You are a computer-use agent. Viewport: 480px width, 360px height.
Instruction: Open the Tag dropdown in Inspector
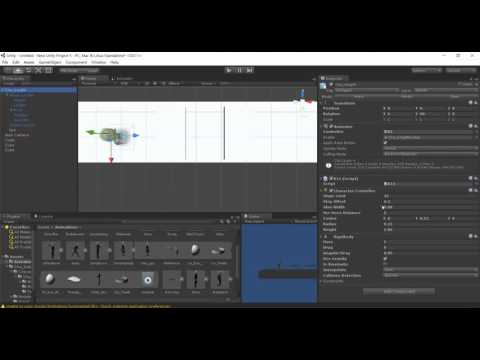coord(367,90)
